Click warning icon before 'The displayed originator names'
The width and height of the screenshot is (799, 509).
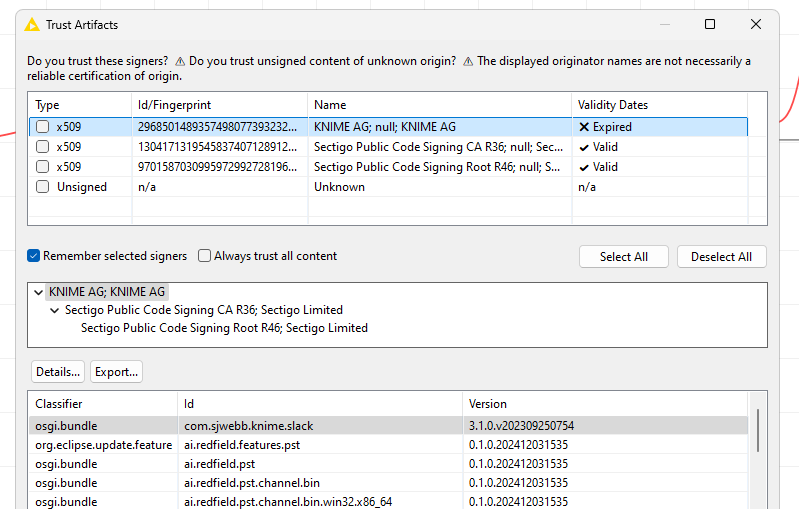click(468, 62)
